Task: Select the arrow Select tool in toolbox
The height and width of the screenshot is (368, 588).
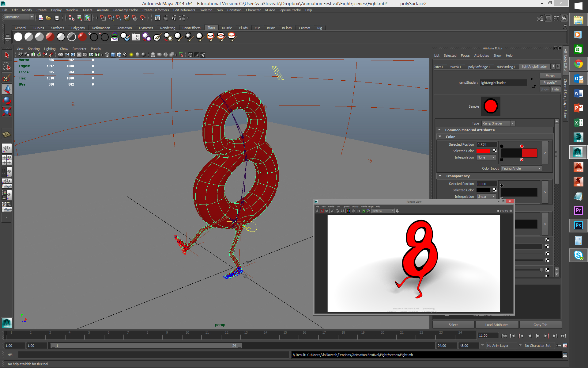Action: tap(7, 55)
